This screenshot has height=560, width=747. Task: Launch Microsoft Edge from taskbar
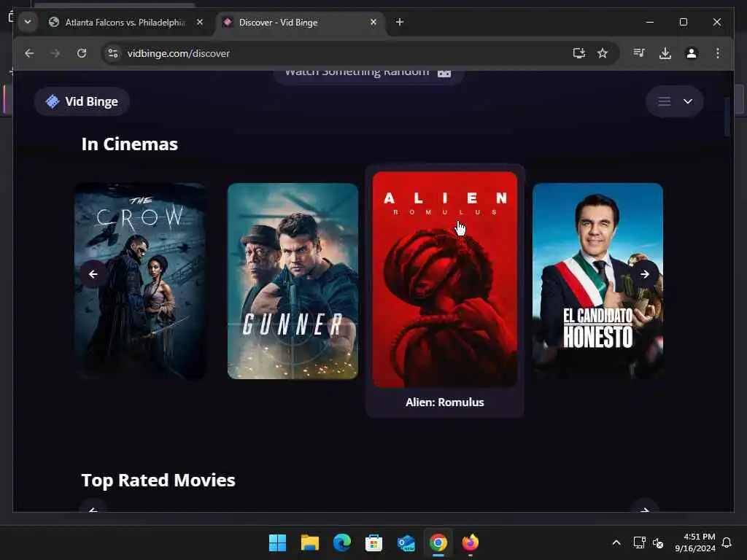pos(341,542)
